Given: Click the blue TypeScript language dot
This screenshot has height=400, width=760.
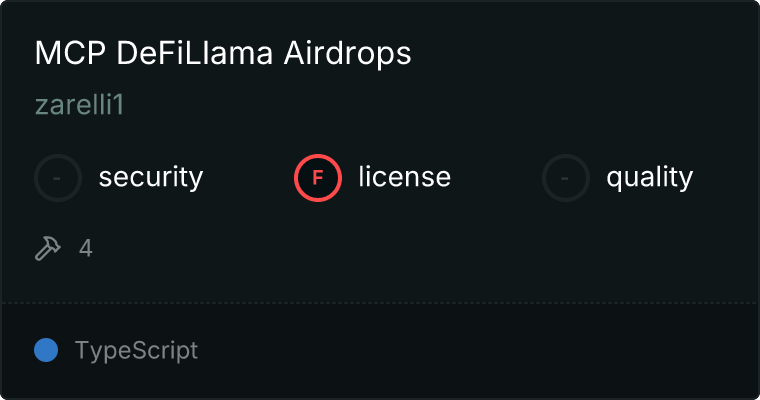Looking at the screenshot, I should (46, 350).
